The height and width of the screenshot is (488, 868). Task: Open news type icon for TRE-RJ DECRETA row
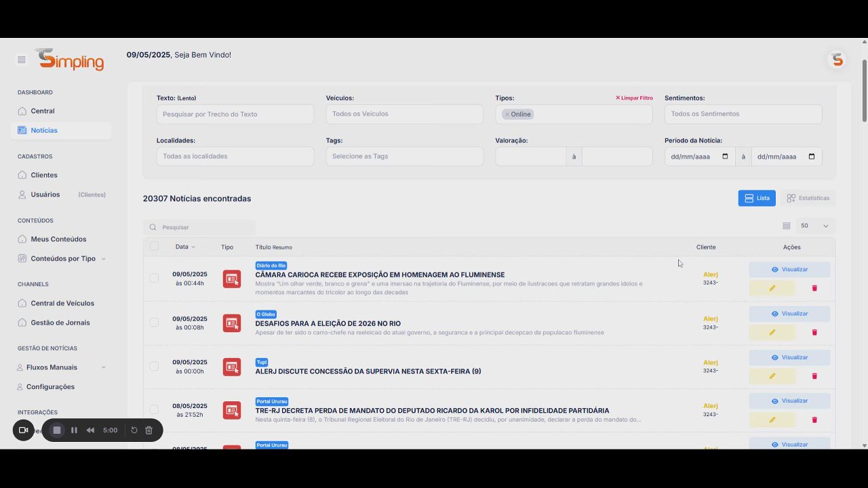tap(232, 410)
